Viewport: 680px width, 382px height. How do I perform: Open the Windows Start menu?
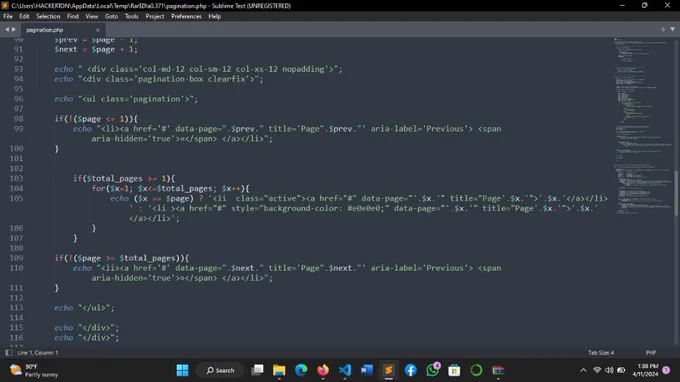click(183, 370)
